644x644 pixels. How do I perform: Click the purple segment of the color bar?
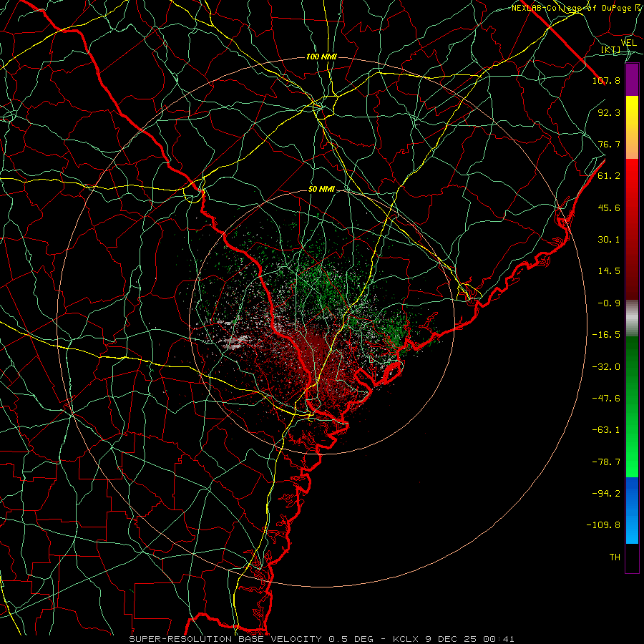pos(632,79)
